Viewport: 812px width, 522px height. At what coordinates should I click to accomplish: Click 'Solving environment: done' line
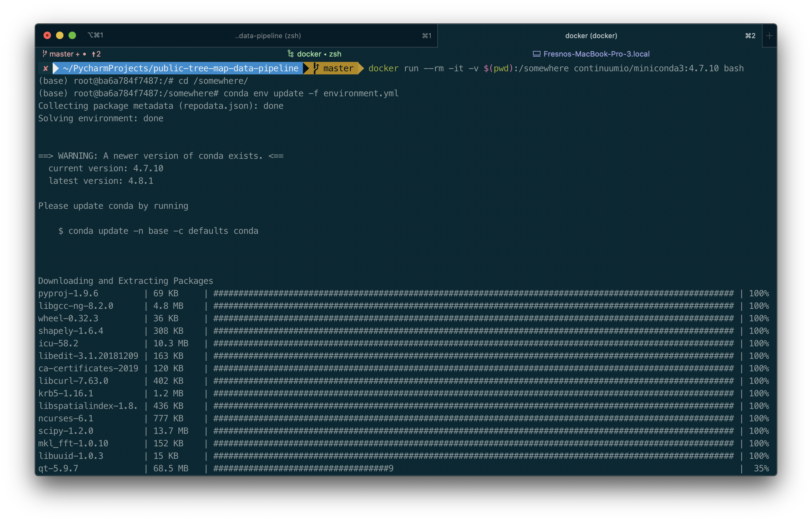[101, 118]
